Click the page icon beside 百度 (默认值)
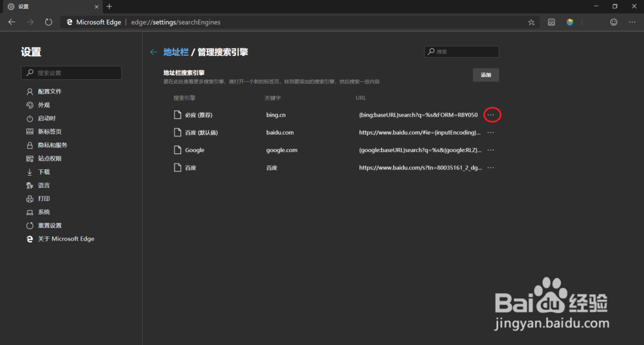Screen dimensions: 644x345 [x=177, y=133]
